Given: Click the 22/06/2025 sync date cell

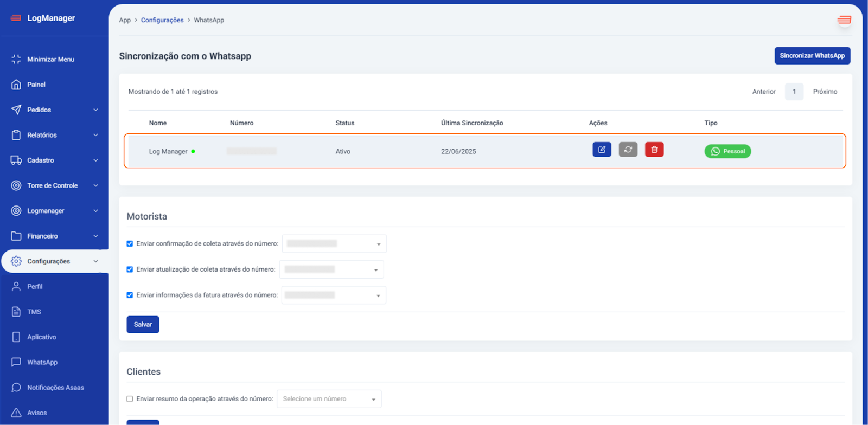Looking at the screenshot, I should click(458, 151).
